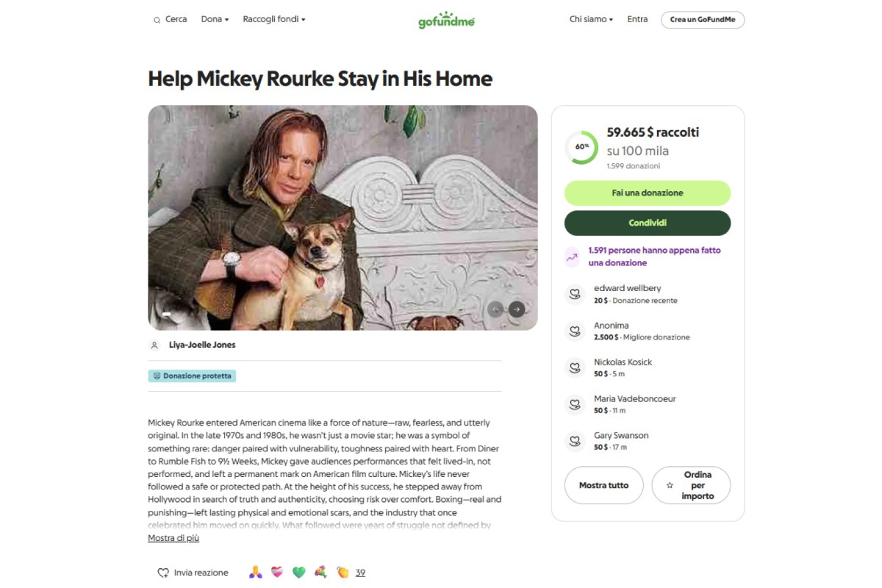
Task: Click organizer avatar icon beside Liya-Joelle Jones
Action: coord(154,345)
